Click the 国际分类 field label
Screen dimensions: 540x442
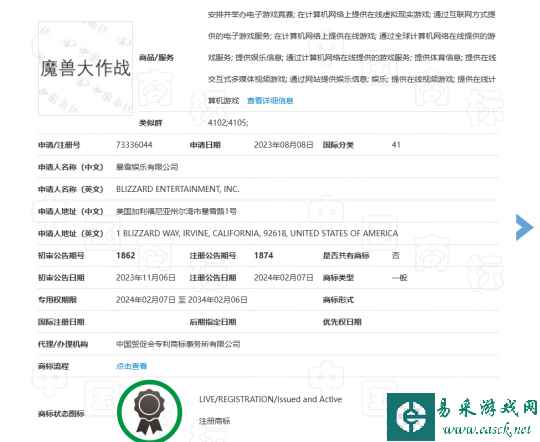(x=338, y=145)
